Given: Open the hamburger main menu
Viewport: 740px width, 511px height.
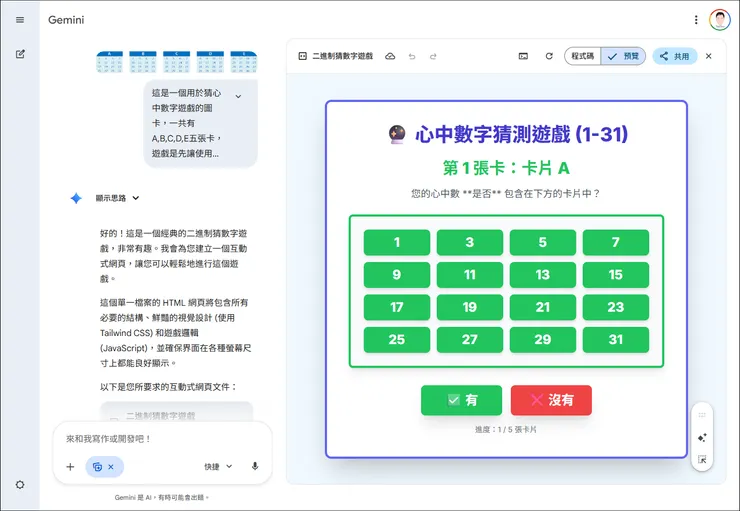Looking at the screenshot, I should click(20, 20).
